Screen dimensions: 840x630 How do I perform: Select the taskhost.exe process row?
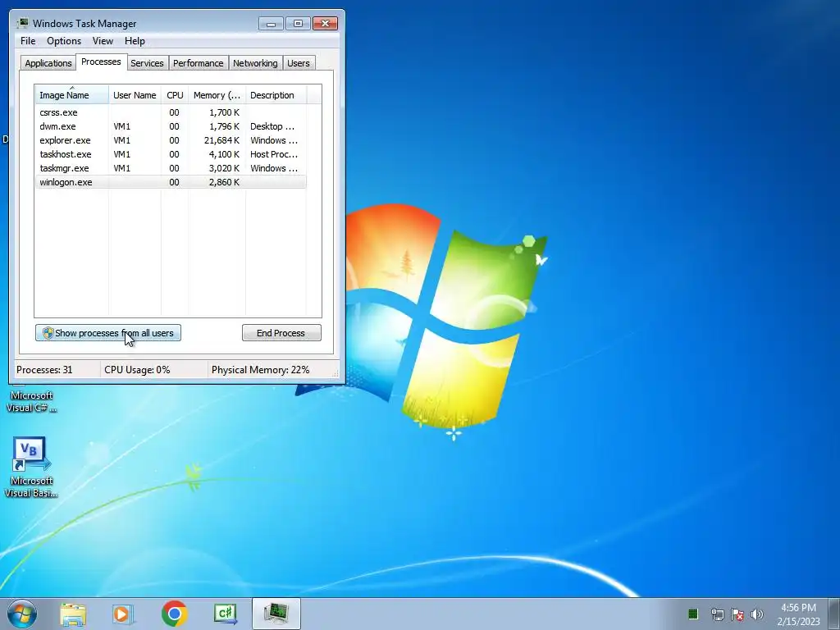tap(171, 154)
